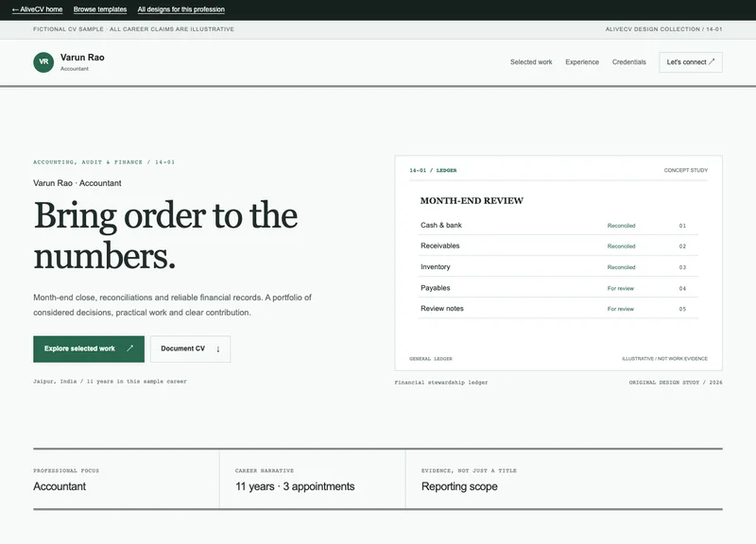Click Reconciled status for Cash & bank
Image resolution: width=756 pixels, height=544 pixels.
621,226
